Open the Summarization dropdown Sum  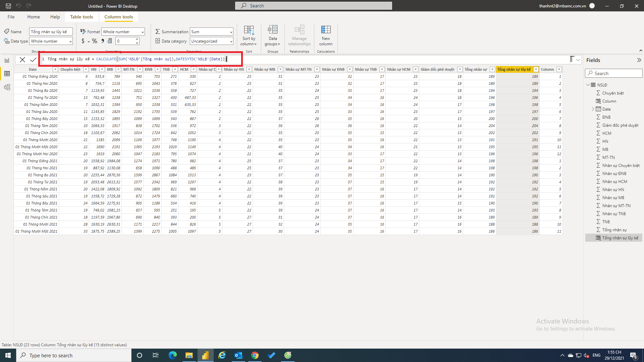[212, 32]
